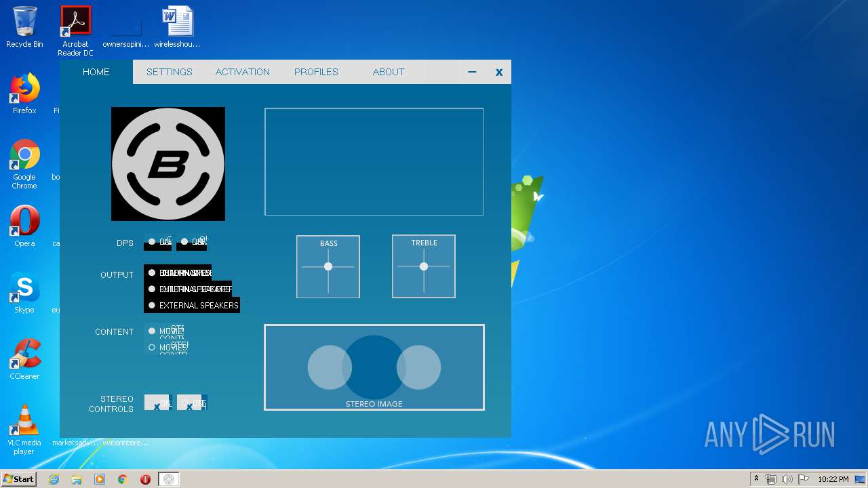
Task: Launch Skype from desktop
Action: click(24, 293)
